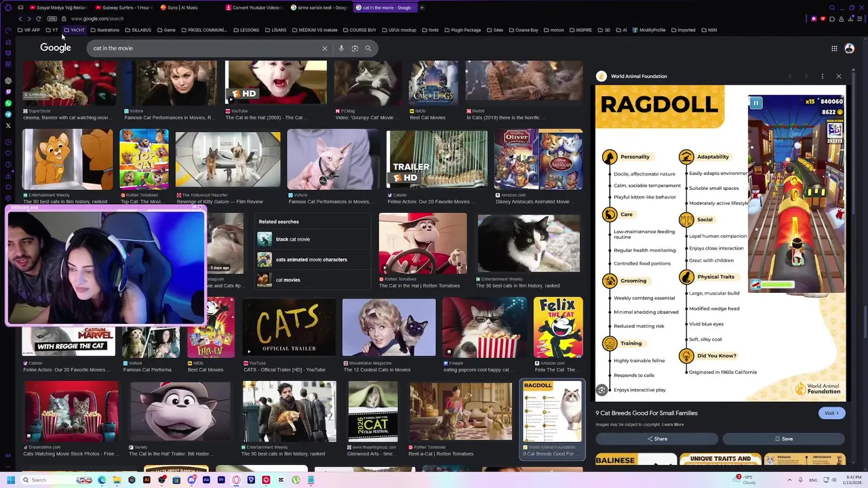Screen dimensions: 868x488
Task: Switch to sirma sarisin kedi Google tab
Action: (x=319, y=7)
